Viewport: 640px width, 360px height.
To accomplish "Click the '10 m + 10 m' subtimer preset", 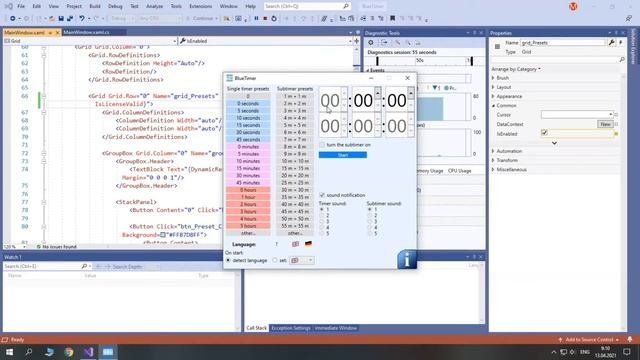I will [x=295, y=161].
